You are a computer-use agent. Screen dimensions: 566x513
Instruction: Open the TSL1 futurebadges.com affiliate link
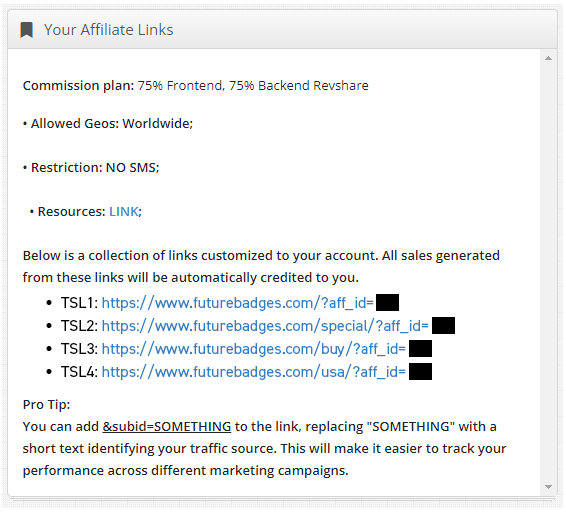point(238,303)
